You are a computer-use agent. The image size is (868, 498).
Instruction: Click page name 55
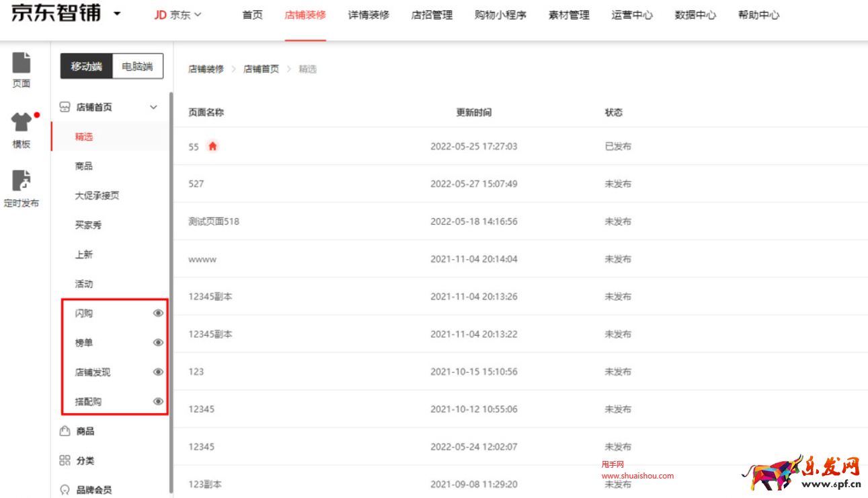click(194, 147)
